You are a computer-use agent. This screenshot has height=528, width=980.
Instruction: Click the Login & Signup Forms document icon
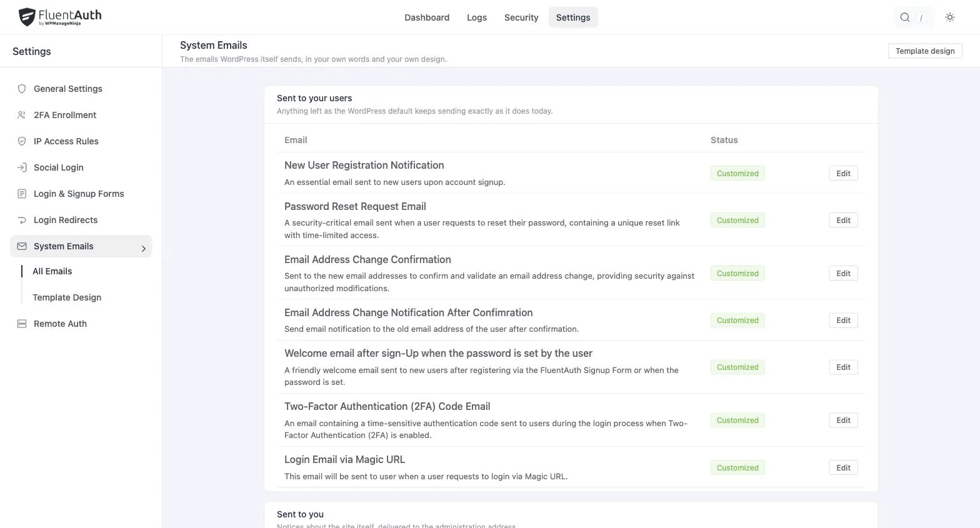22,194
